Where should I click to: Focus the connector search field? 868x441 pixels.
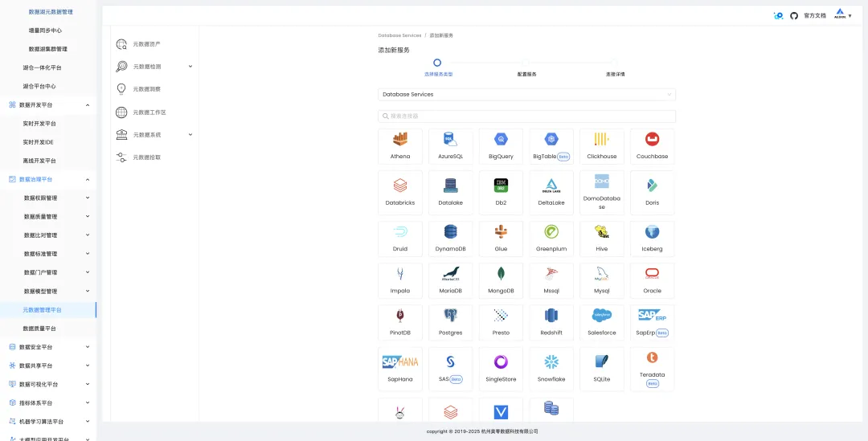click(526, 116)
